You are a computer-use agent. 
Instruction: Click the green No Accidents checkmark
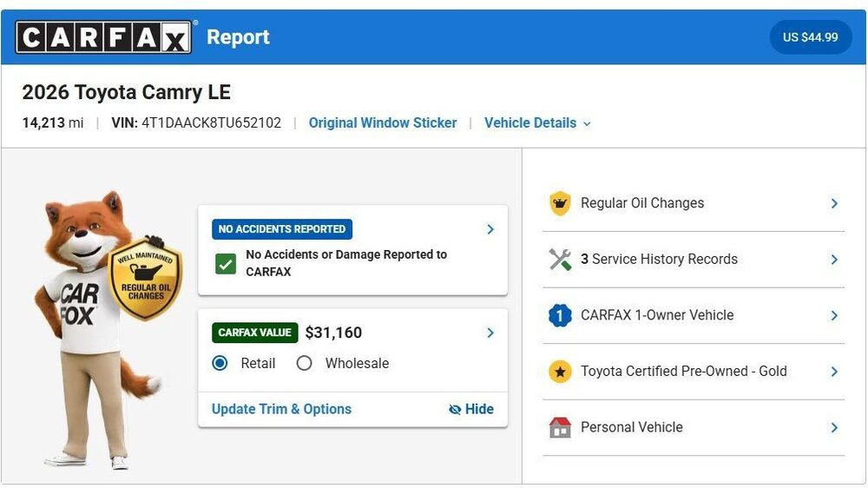(226, 264)
